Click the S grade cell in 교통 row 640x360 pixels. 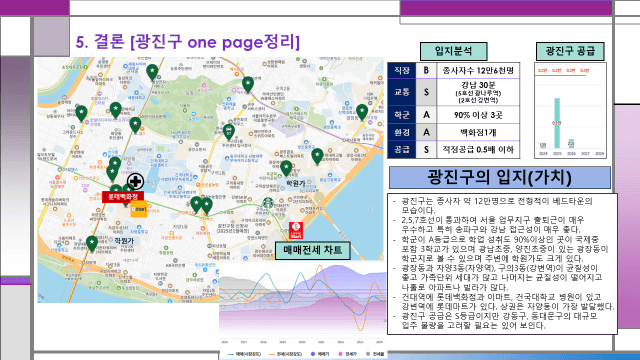(x=426, y=92)
